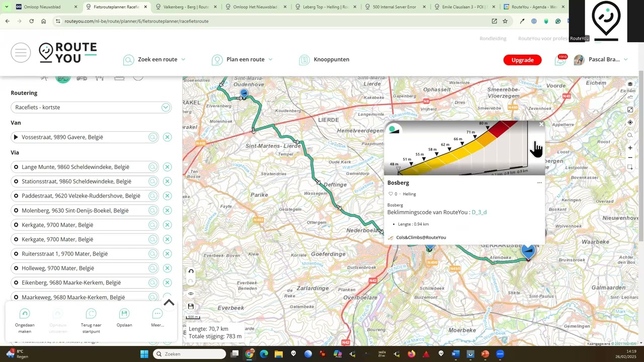
Task: Open the Windows Start menu
Action: coord(144,354)
